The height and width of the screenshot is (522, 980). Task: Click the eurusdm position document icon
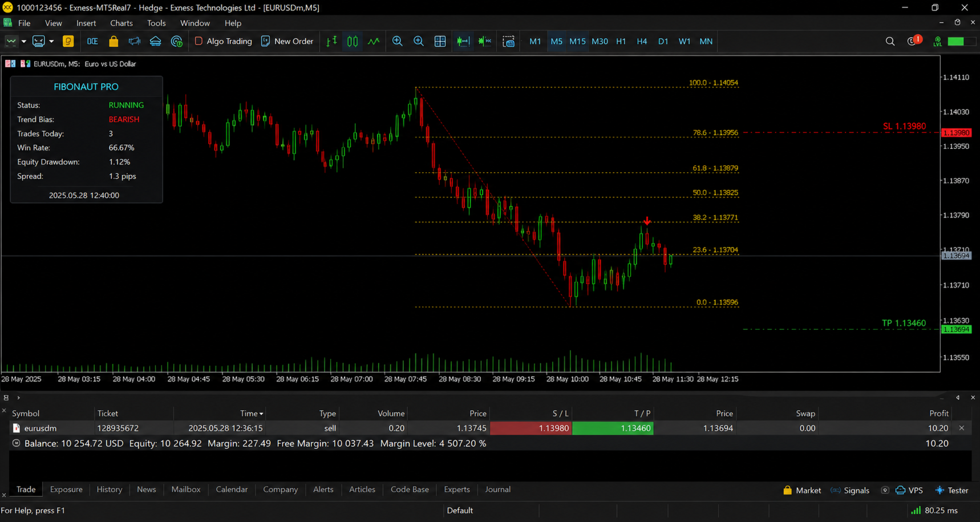[x=16, y=428]
